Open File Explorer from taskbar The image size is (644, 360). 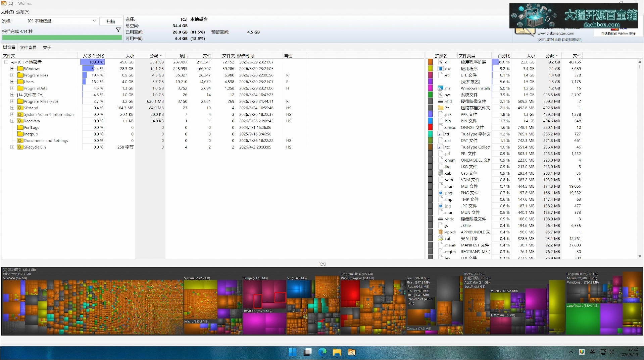pyautogui.click(x=337, y=352)
